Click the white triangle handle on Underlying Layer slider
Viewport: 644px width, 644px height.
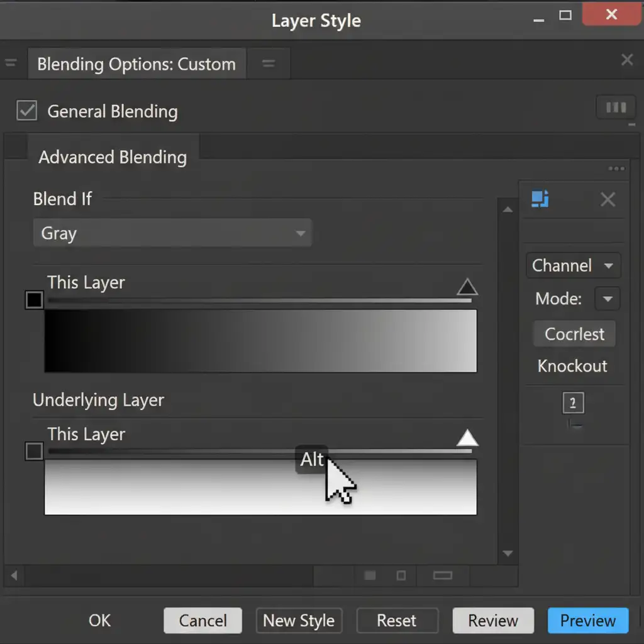[x=467, y=438]
